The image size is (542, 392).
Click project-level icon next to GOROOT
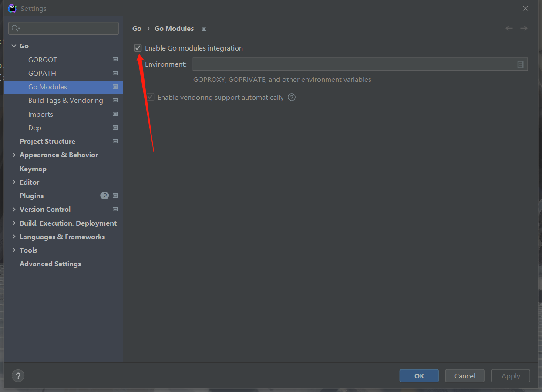point(115,59)
